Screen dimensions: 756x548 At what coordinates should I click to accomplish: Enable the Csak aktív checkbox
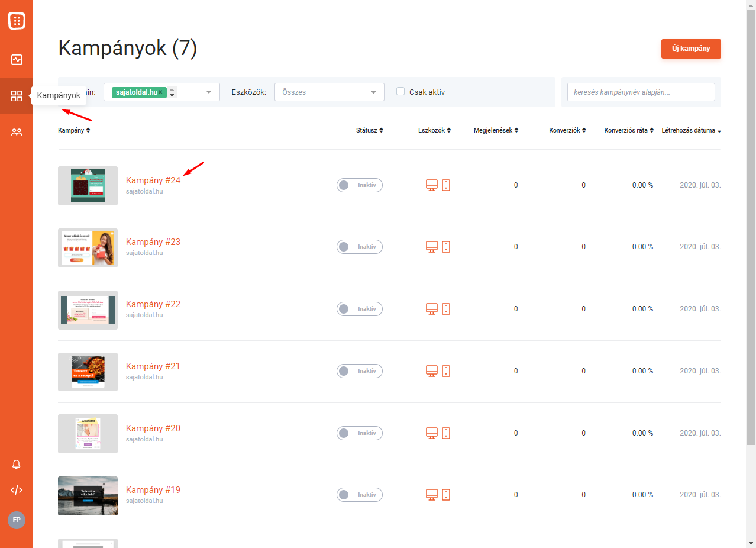click(400, 92)
